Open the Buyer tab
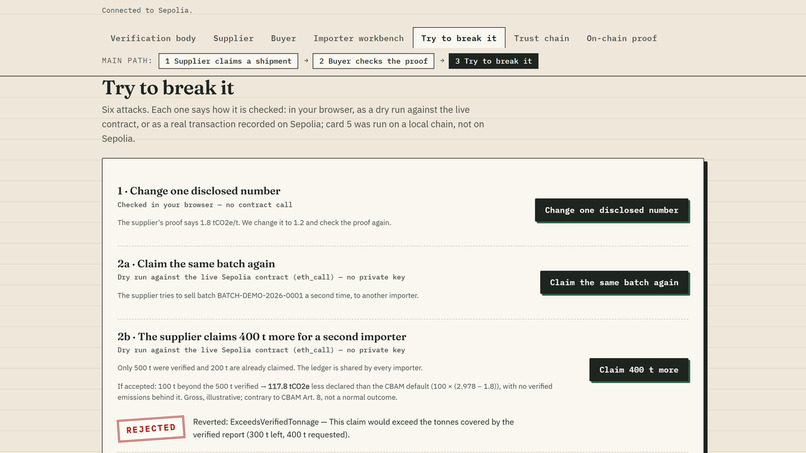 283,38
